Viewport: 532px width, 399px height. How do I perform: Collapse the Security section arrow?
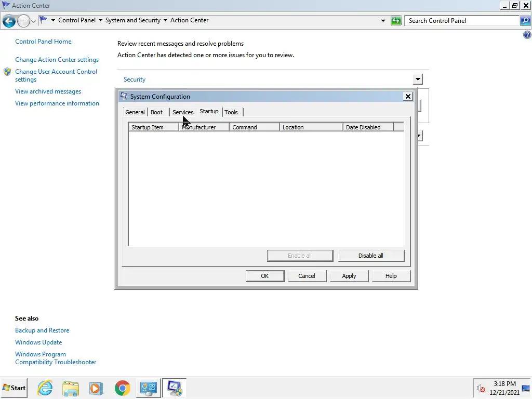[x=418, y=79]
